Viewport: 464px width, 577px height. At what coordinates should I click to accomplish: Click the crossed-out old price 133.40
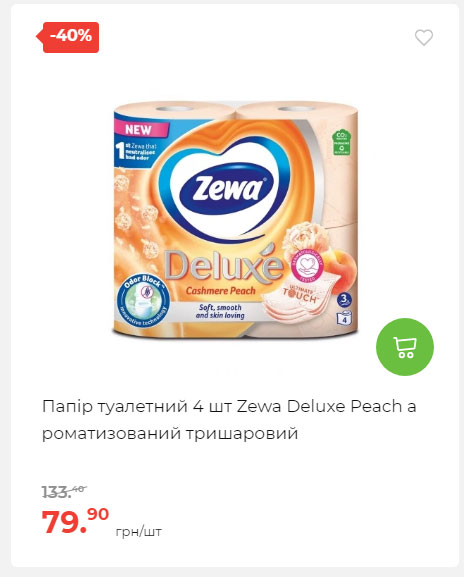(64, 492)
